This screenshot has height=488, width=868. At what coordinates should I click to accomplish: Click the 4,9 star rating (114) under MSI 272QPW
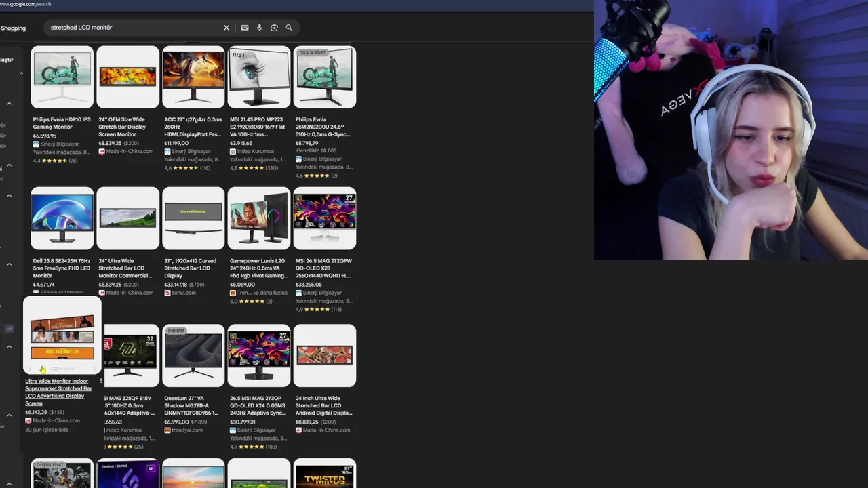coord(319,309)
